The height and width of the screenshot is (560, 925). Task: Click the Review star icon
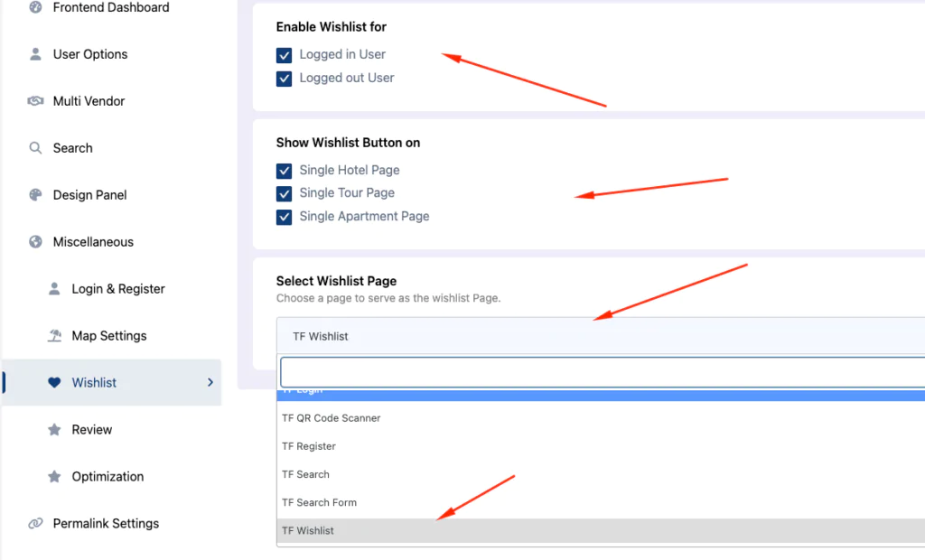click(x=54, y=430)
